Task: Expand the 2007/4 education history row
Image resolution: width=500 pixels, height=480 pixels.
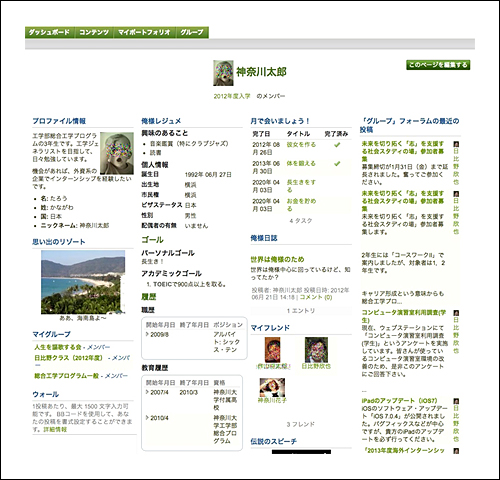Action: coord(147,392)
